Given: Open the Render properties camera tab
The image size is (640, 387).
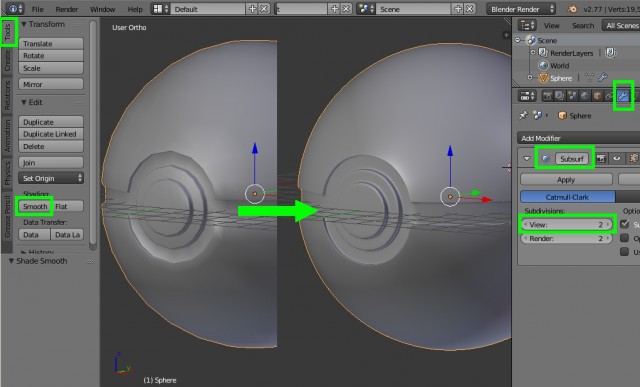Looking at the screenshot, I should pyautogui.click(x=547, y=96).
